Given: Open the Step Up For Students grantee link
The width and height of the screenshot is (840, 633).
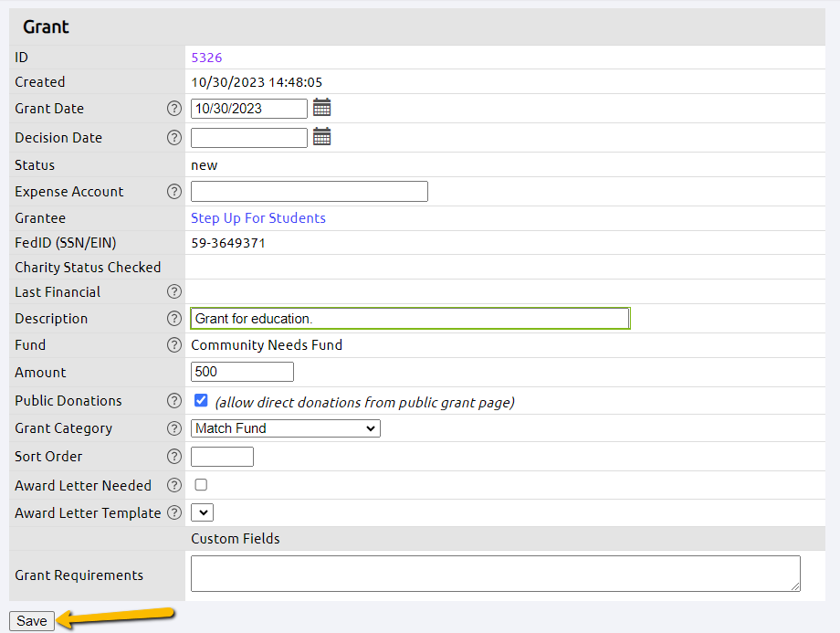Looking at the screenshot, I should (x=257, y=218).
